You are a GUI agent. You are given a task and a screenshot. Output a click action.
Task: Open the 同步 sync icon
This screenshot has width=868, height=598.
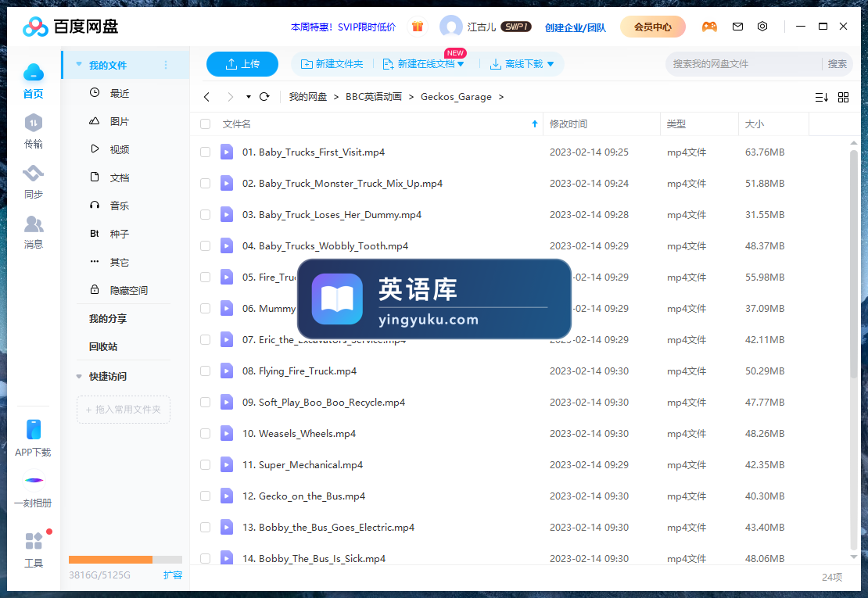point(33,174)
